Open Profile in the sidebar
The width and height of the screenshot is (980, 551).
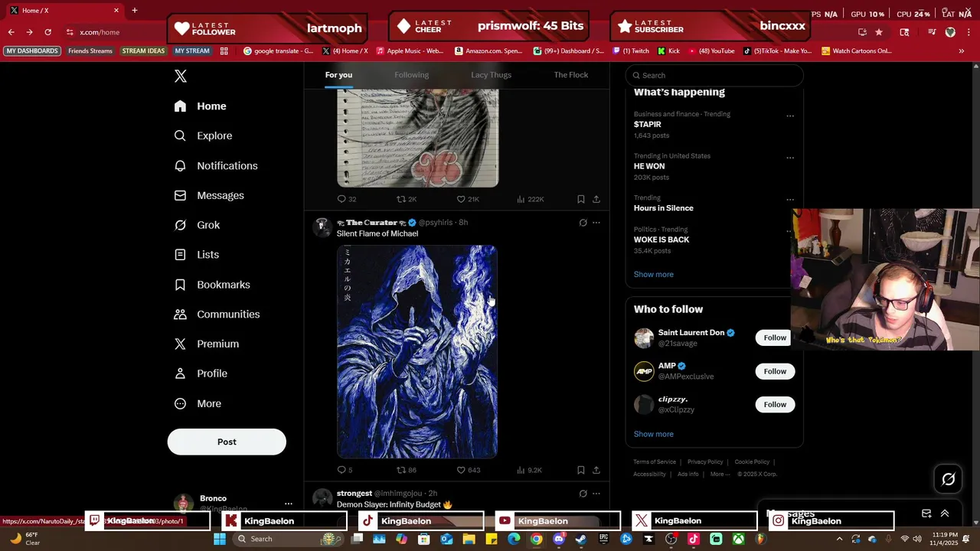[x=200, y=373]
